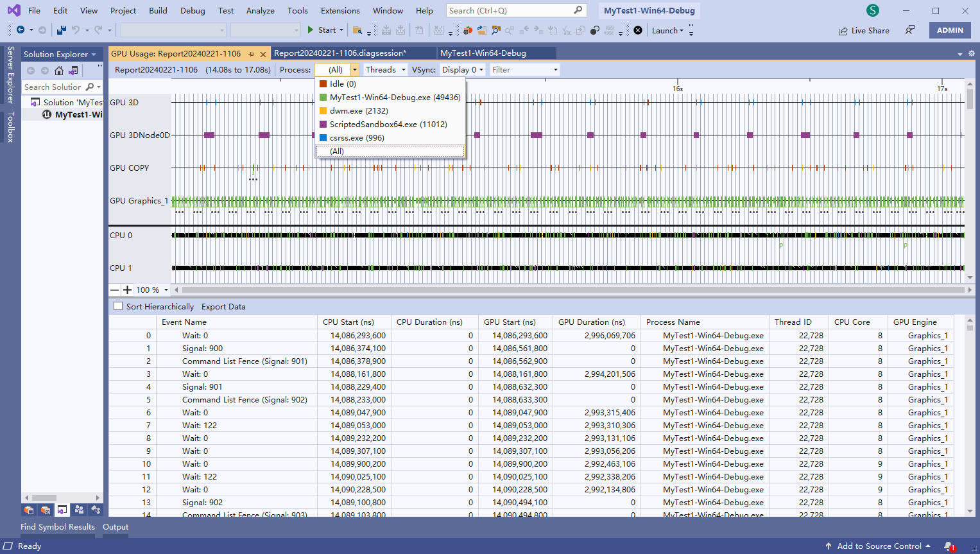Open Solution Explorer title dropdown arrow
Screen dimensions: 980x554
click(x=94, y=55)
